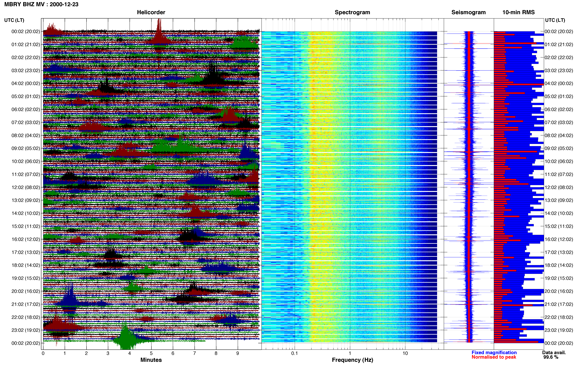Click left time label '04:02 (00:02)'
The width and height of the screenshot is (588, 368).
point(26,83)
